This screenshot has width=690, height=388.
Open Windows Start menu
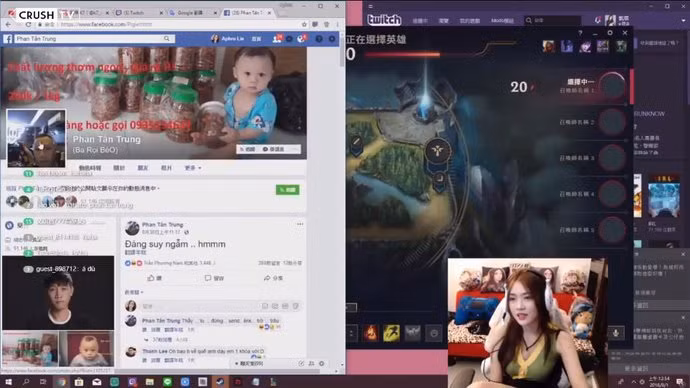click(x=8, y=382)
